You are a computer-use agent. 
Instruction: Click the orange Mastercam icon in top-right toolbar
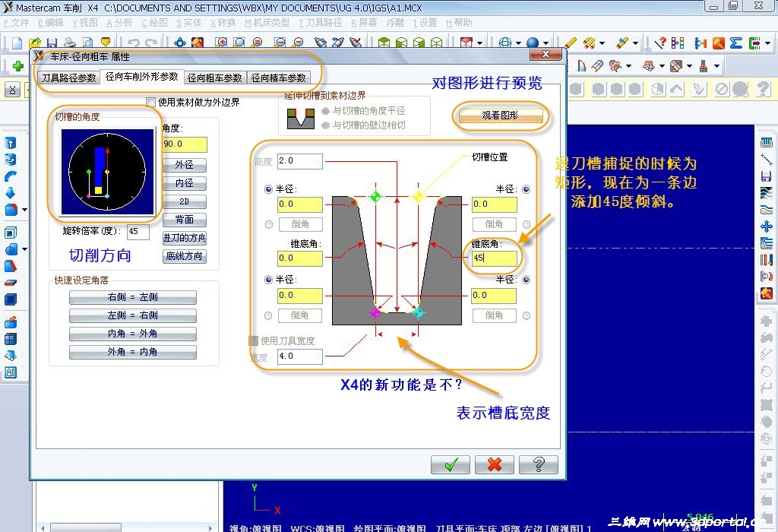(719, 43)
